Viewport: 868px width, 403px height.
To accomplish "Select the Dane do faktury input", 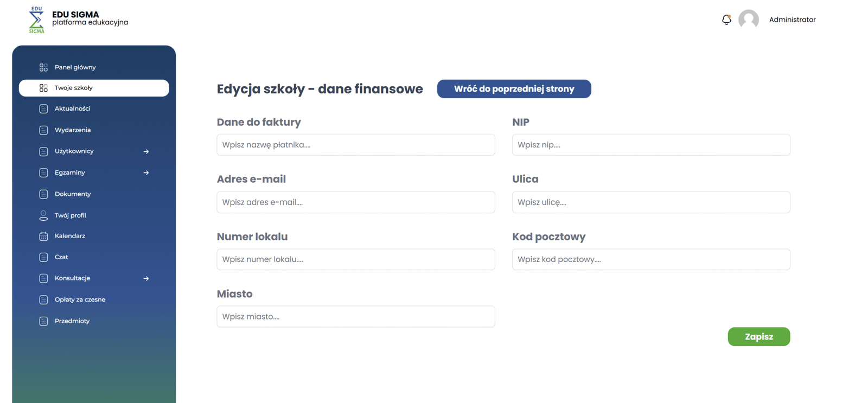I will pyautogui.click(x=355, y=145).
